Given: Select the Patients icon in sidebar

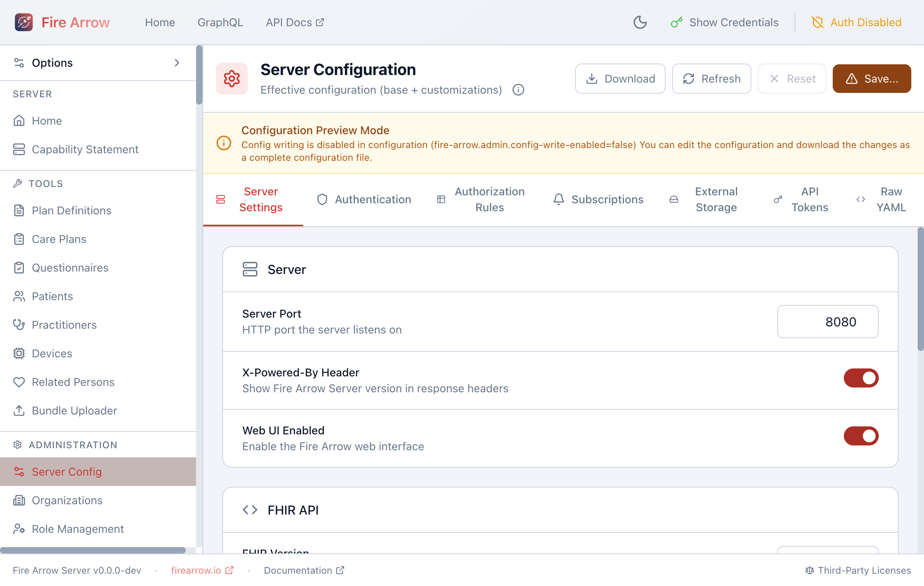Looking at the screenshot, I should point(19,296).
